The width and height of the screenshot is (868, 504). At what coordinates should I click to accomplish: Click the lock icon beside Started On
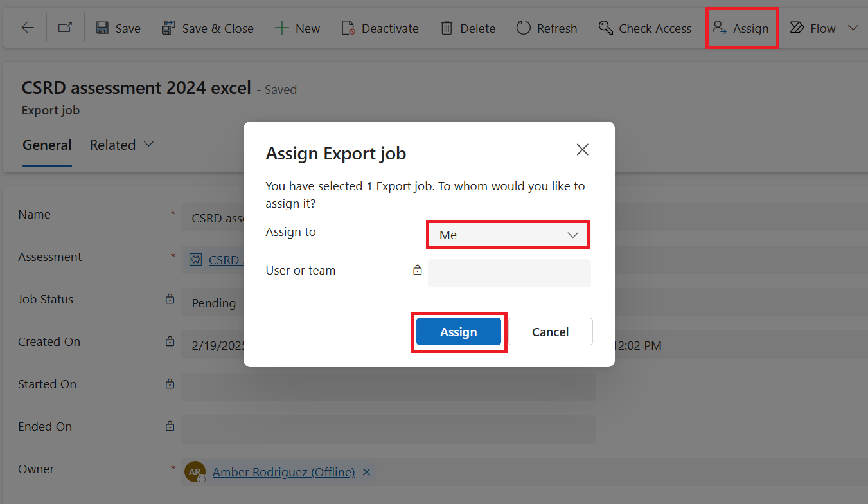tap(170, 384)
